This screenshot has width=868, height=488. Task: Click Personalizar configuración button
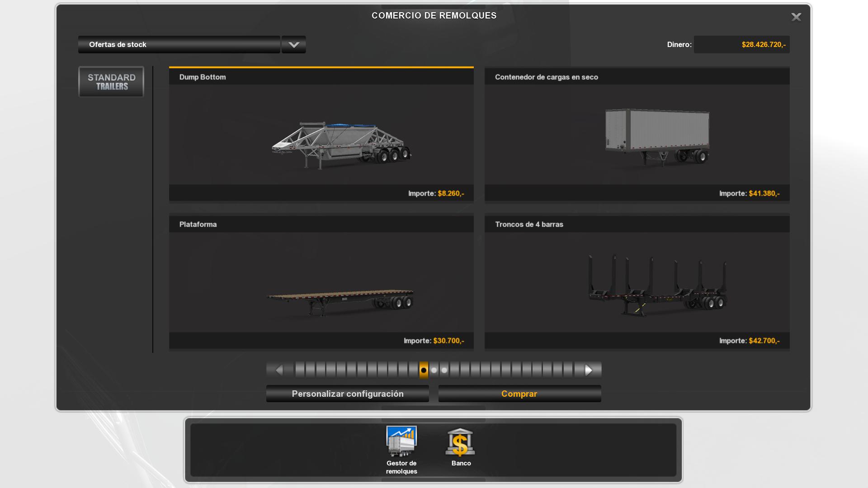pyautogui.click(x=347, y=394)
